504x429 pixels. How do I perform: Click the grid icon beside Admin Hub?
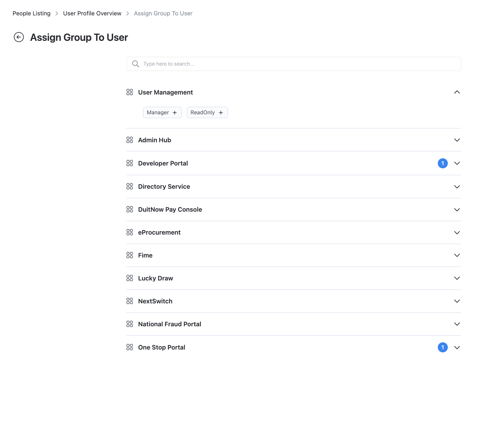[130, 140]
